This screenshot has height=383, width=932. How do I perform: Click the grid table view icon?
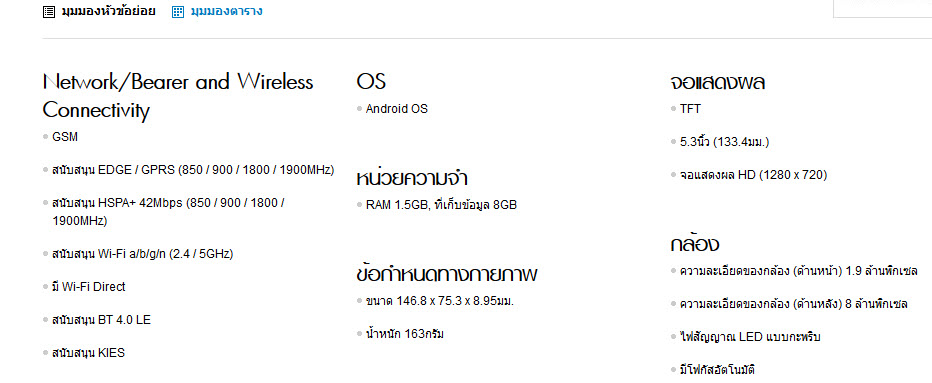tap(178, 11)
